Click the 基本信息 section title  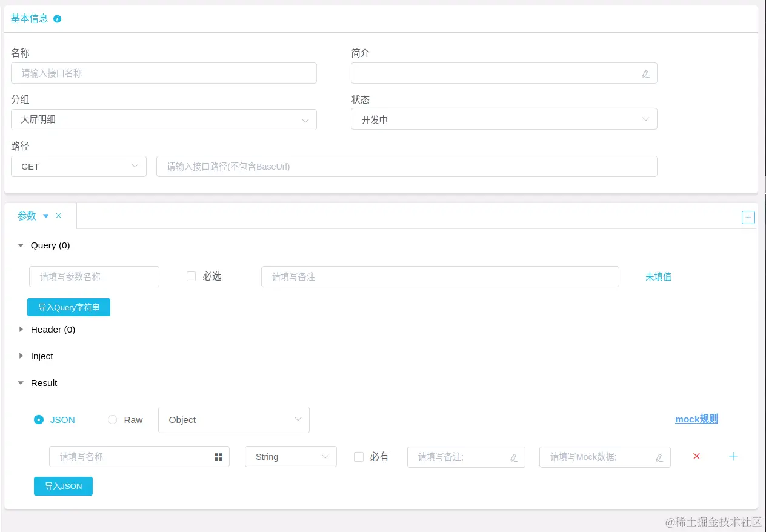(x=29, y=18)
